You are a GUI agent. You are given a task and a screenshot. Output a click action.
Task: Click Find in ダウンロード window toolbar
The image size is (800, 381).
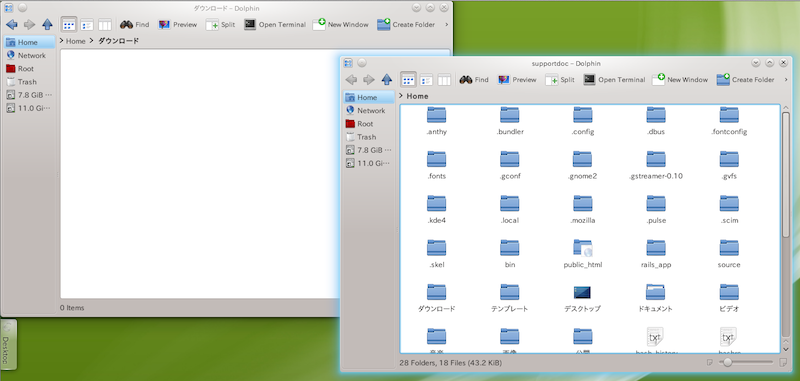click(134, 24)
